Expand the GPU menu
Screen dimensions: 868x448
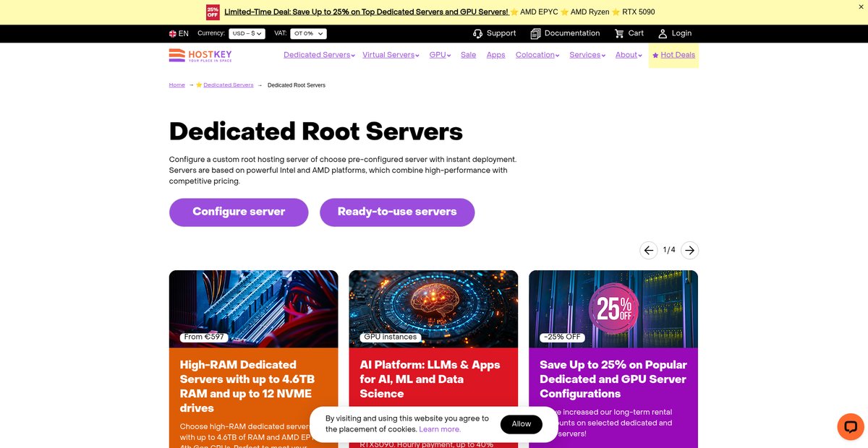coord(440,55)
